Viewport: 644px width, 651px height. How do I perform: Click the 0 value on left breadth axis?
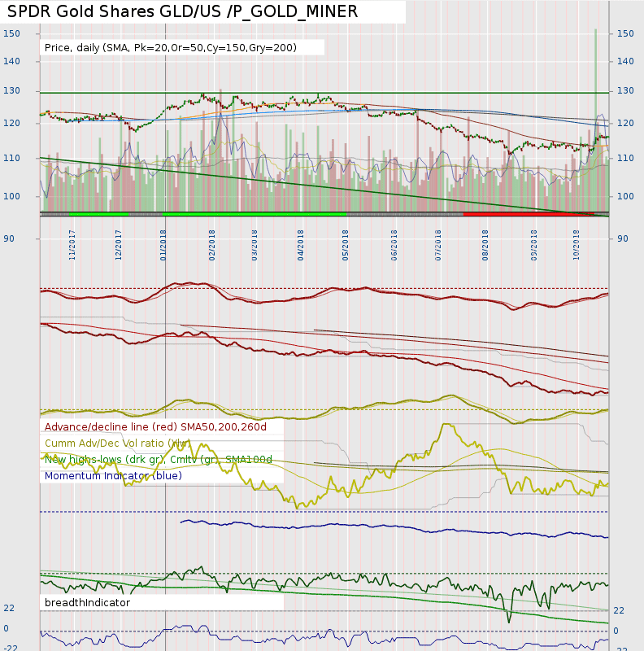(x=7, y=628)
